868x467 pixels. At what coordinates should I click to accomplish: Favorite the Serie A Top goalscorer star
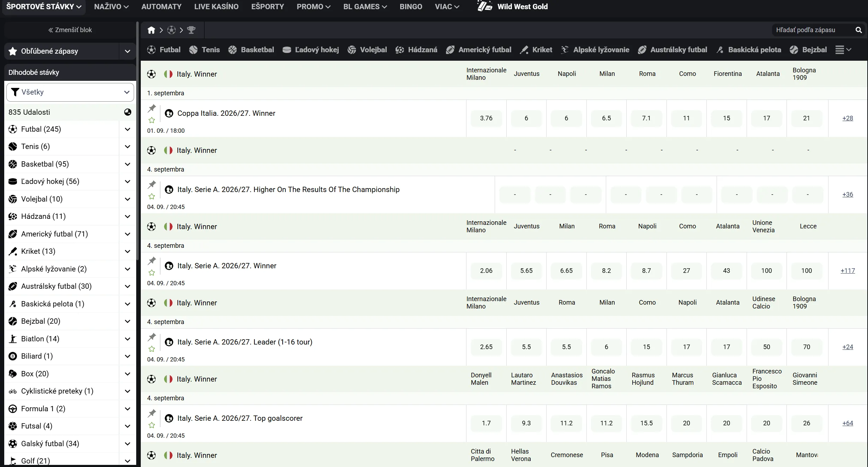(x=152, y=425)
